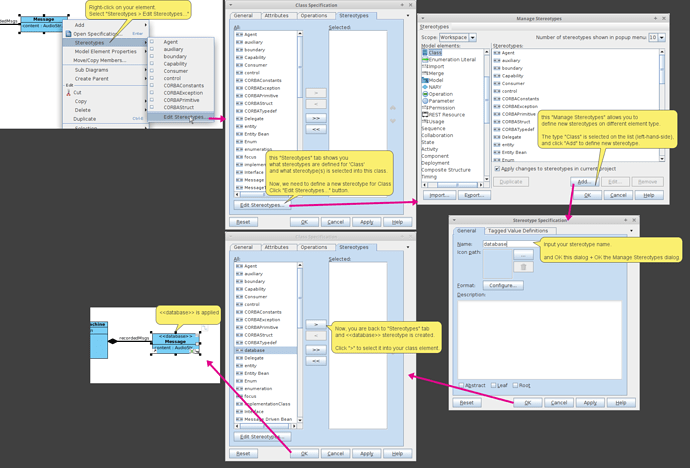Select the Operation model element icon
The height and width of the screenshot is (468, 690).
click(425, 94)
